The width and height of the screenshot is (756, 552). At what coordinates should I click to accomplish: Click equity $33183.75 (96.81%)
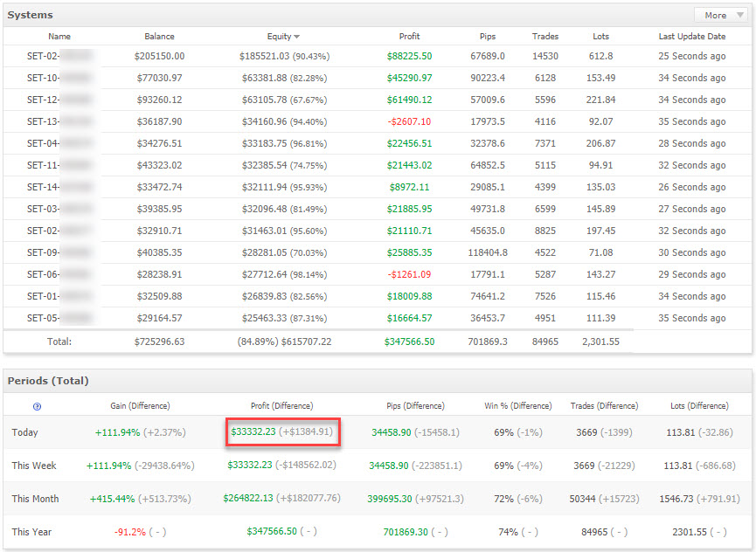[x=284, y=143]
